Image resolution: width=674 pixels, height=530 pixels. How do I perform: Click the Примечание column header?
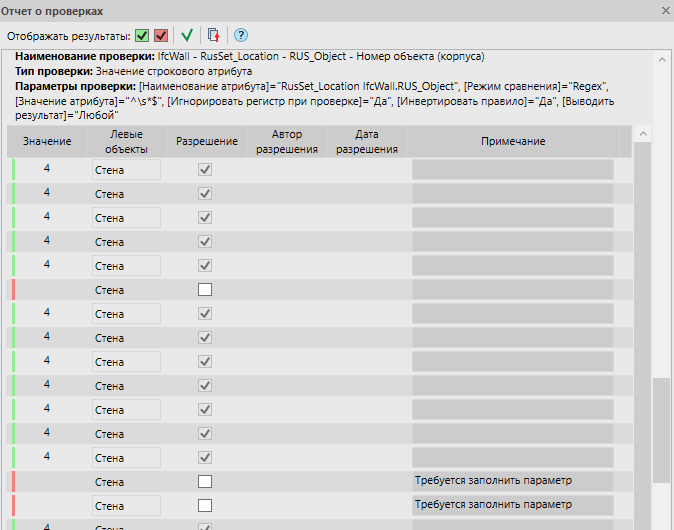coord(513,141)
